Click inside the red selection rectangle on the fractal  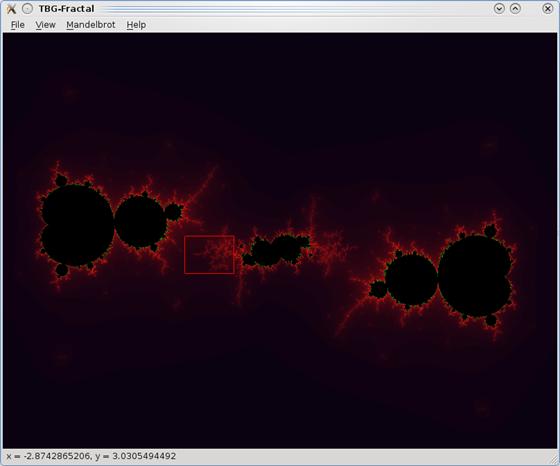209,255
